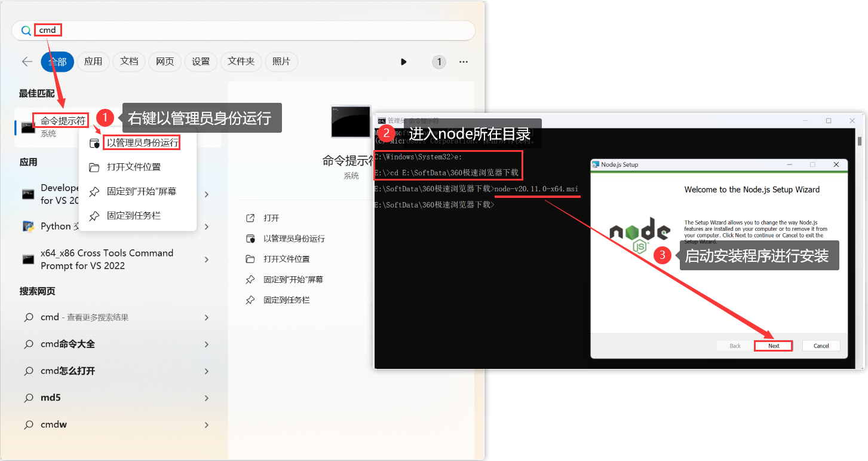Click the 命令提示符 black console icon in best match
The image size is (868, 461).
click(x=28, y=127)
